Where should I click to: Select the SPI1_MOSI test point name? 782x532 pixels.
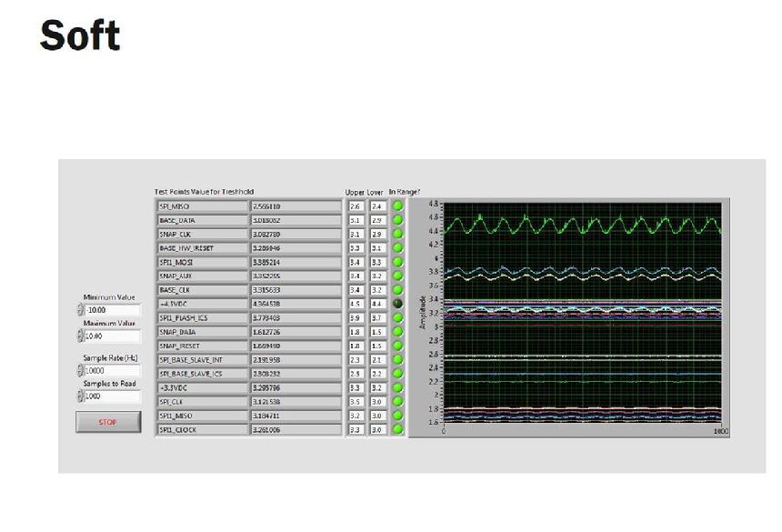[x=202, y=262]
